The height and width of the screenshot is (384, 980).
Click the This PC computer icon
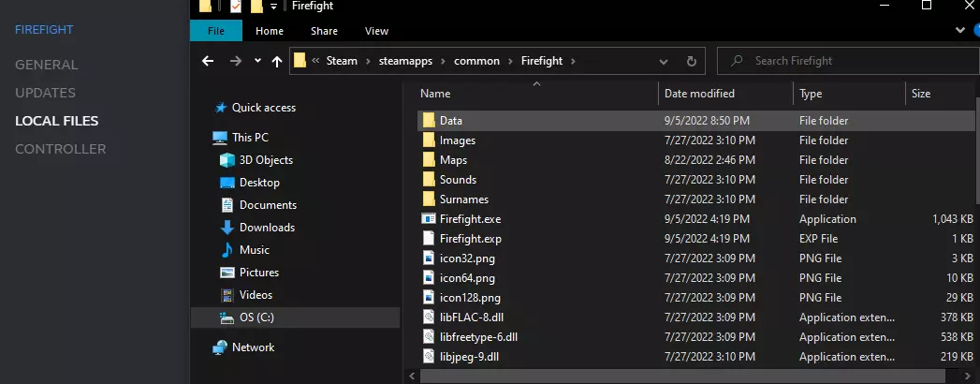point(220,137)
